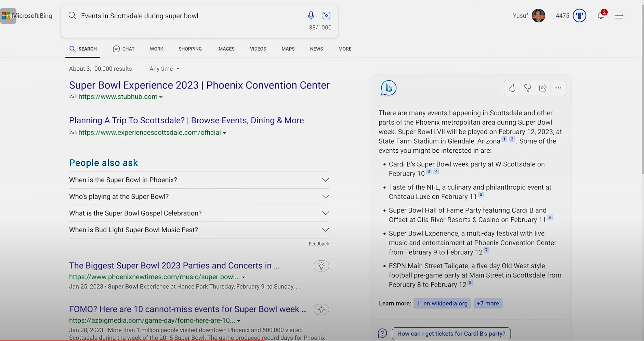Click lightbulb icon beside Phoenix New Times result

coord(321,266)
